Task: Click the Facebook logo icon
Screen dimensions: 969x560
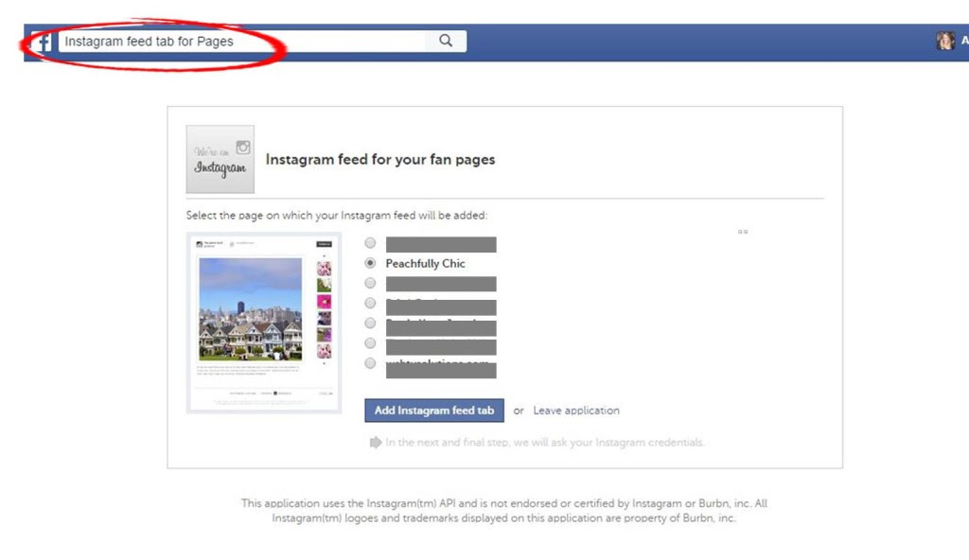Action: pyautogui.click(x=42, y=42)
